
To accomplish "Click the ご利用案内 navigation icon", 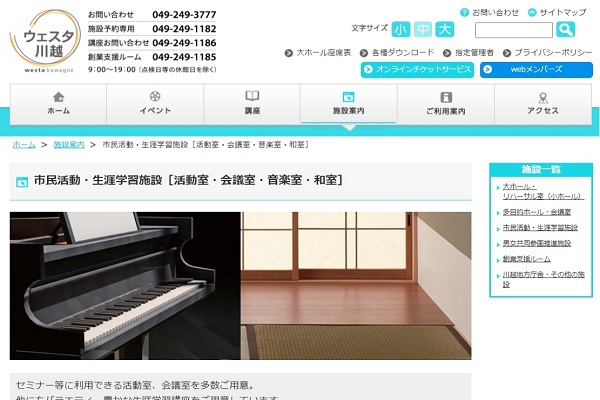I will [x=445, y=98].
